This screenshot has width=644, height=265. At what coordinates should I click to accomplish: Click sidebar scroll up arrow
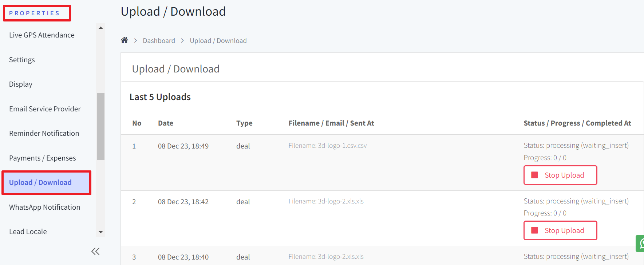[101, 28]
